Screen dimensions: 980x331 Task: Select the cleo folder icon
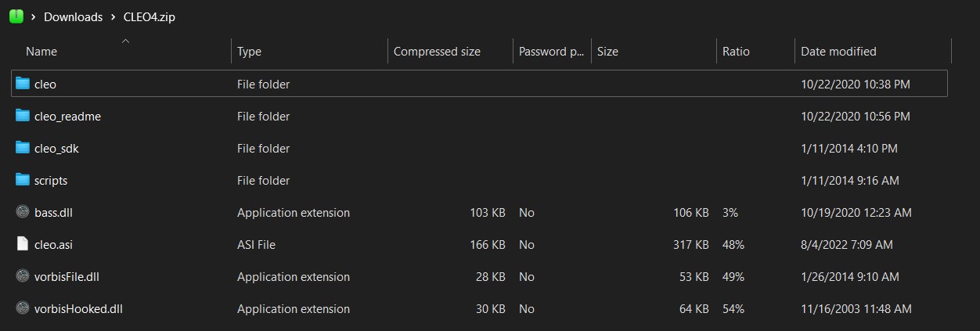pyautogui.click(x=23, y=84)
